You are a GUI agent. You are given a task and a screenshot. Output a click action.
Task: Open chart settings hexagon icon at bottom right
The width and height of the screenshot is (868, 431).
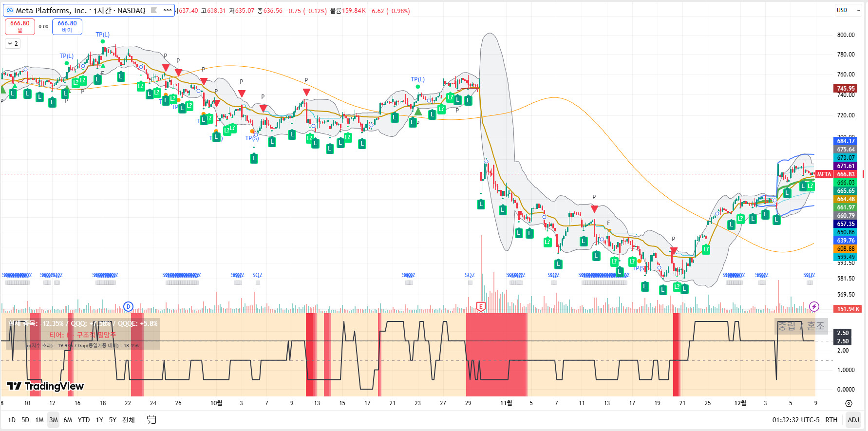coord(849,403)
